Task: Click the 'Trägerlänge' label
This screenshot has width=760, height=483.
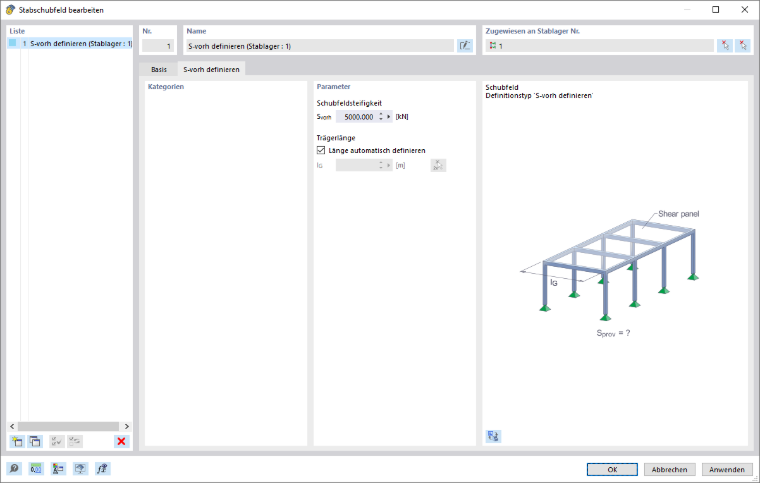Action: (x=336, y=138)
